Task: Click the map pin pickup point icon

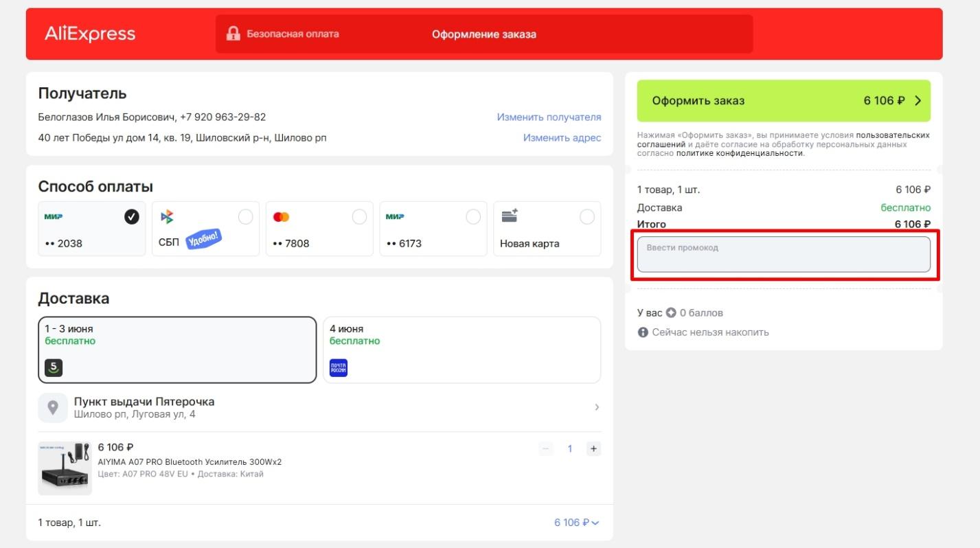Action: 52,408
